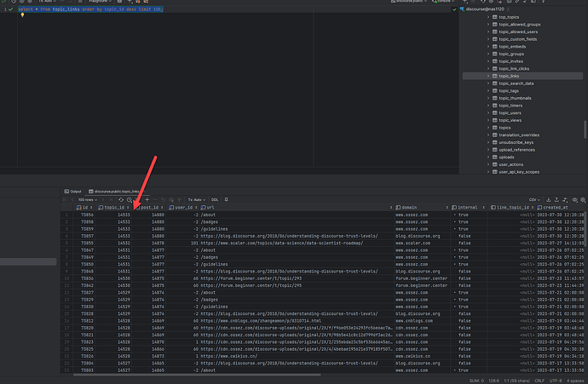This screenshot has height=384, width=588.
Task: Click the discourse@nas1120 breadcrumb
Action: (x=485, y=9)
